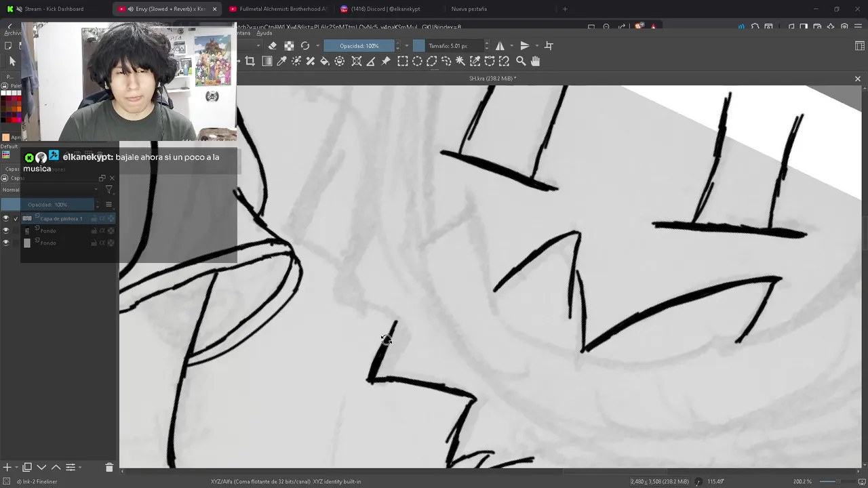Enable vertical mirror tool
868x488 pixels.
pyautogui.click(x=524, y=45)
